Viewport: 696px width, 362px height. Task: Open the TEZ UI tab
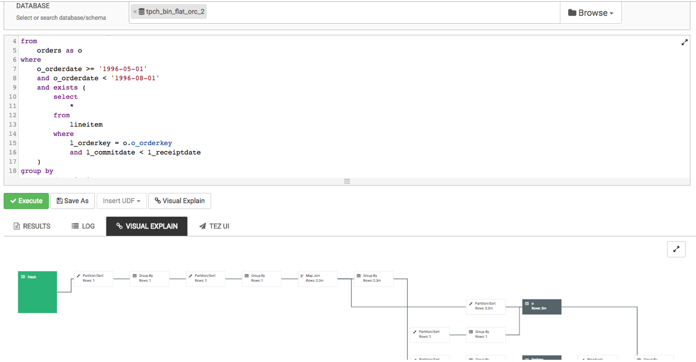[214, 226]
